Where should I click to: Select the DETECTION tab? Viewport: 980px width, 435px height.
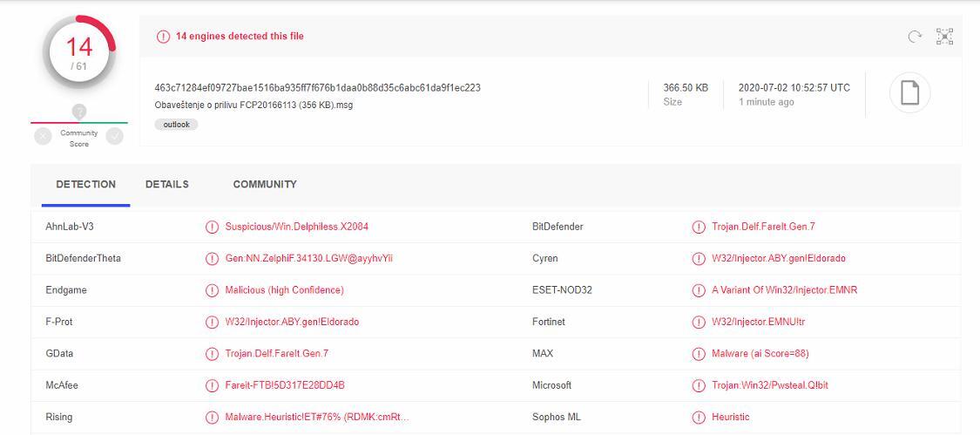pos(85,185)
